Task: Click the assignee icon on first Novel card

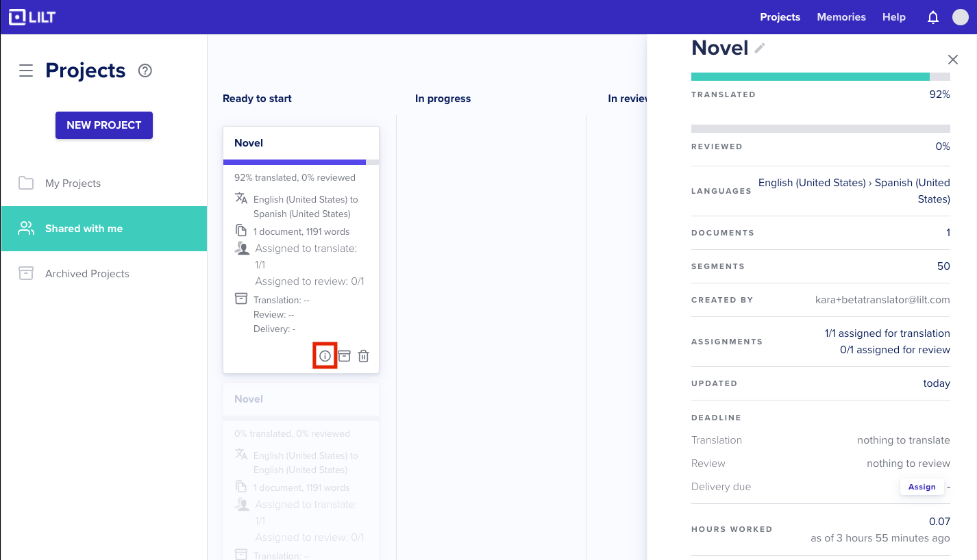Action: 242,249
